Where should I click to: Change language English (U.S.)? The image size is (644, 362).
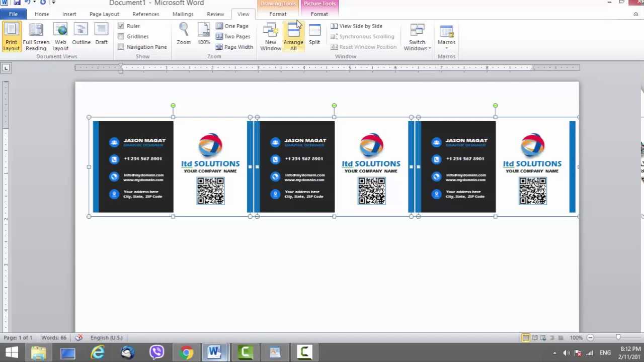[x=106, y=338]
